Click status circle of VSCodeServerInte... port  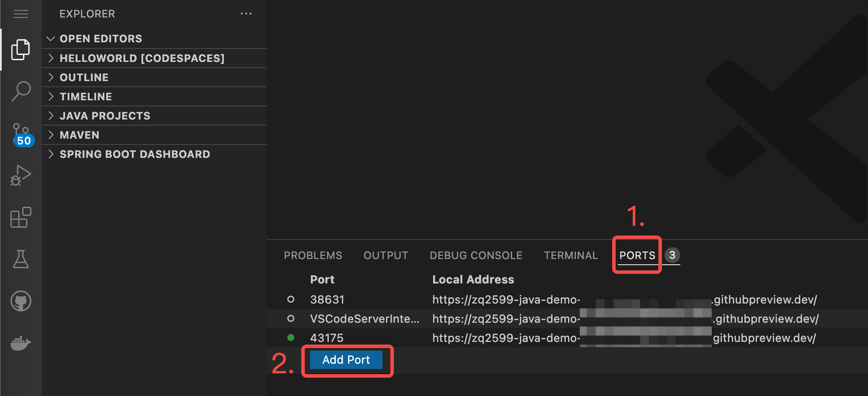(x=291, y=318)
